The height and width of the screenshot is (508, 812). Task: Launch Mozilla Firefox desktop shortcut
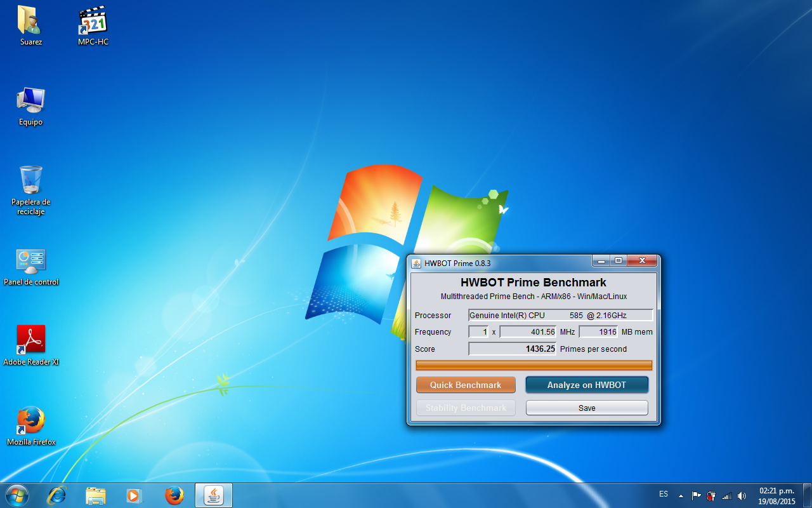tap(30, 425)
